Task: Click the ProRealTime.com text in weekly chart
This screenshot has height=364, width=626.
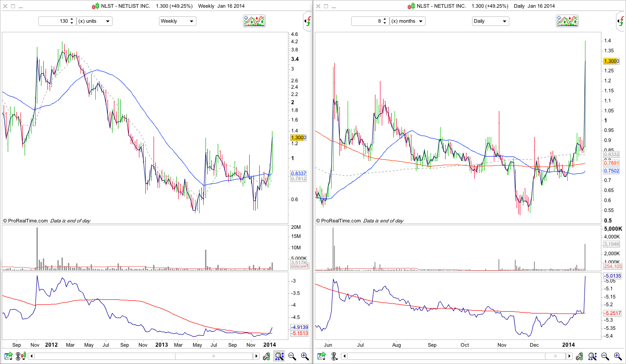Action: click(28, 221)
